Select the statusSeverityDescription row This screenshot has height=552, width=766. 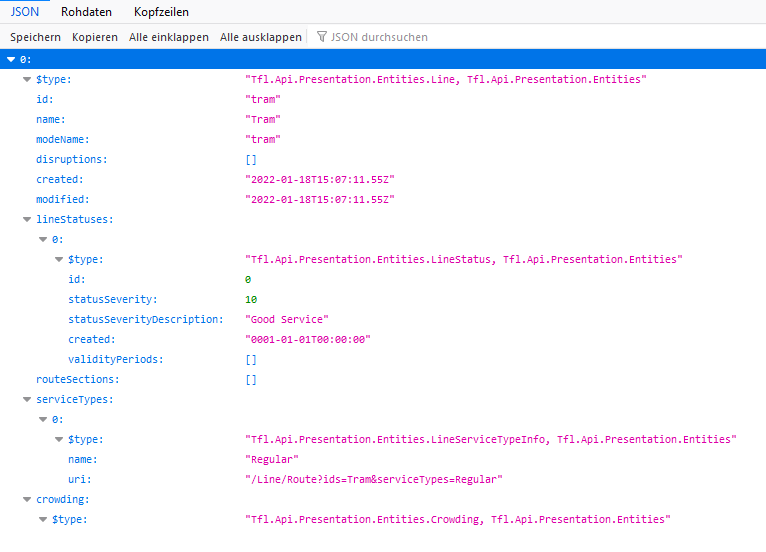[x=145, y=320]
